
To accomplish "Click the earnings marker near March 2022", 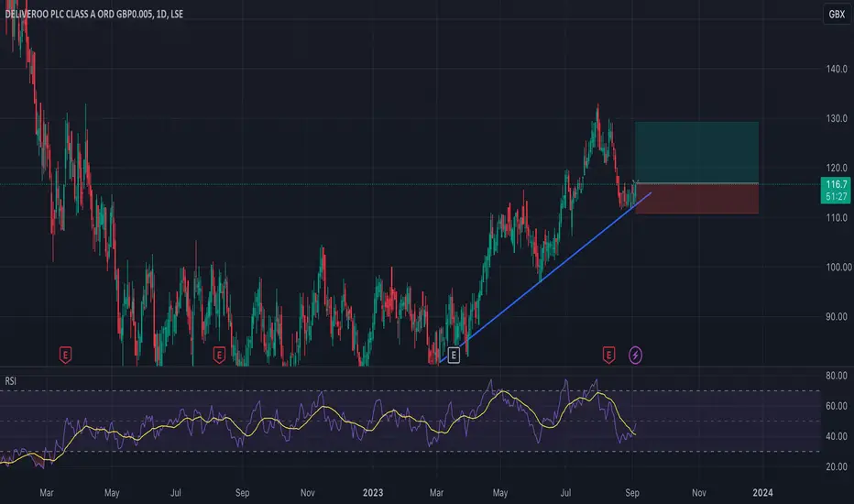I will pos(65,356).
